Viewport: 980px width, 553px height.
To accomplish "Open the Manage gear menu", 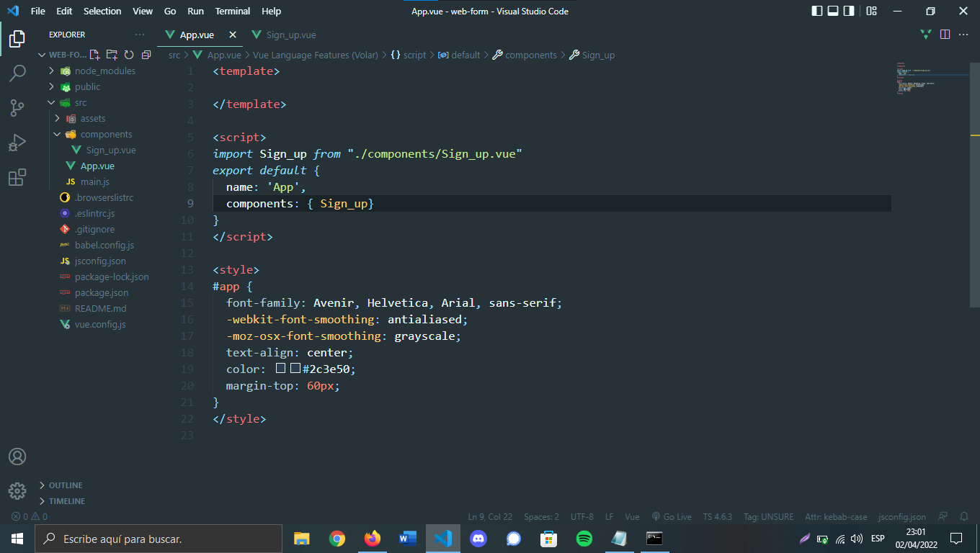I will [x=17, y=491].
